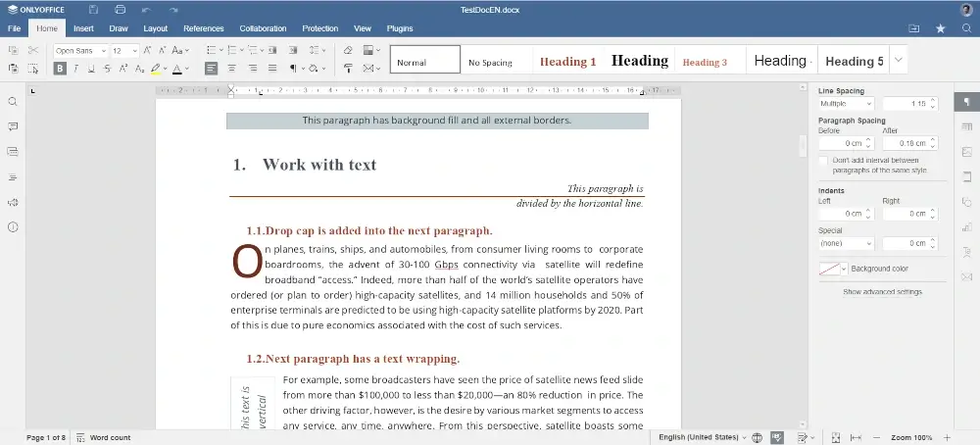Click the clear style eraser icon
The height and width of the screenshot is (445, 980).
pyautogui.click(x=348, y=51)
